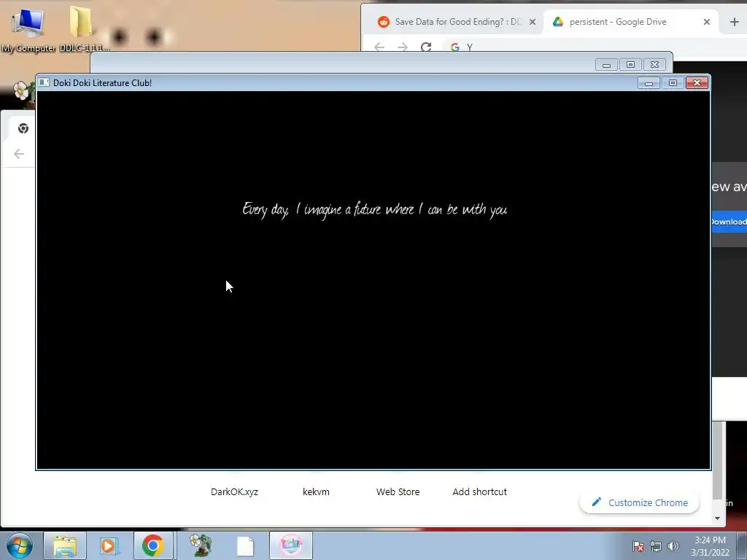The image size is (747, 560).
Task: Open the DarkOK.xyz shortcut
Action: 234,492
